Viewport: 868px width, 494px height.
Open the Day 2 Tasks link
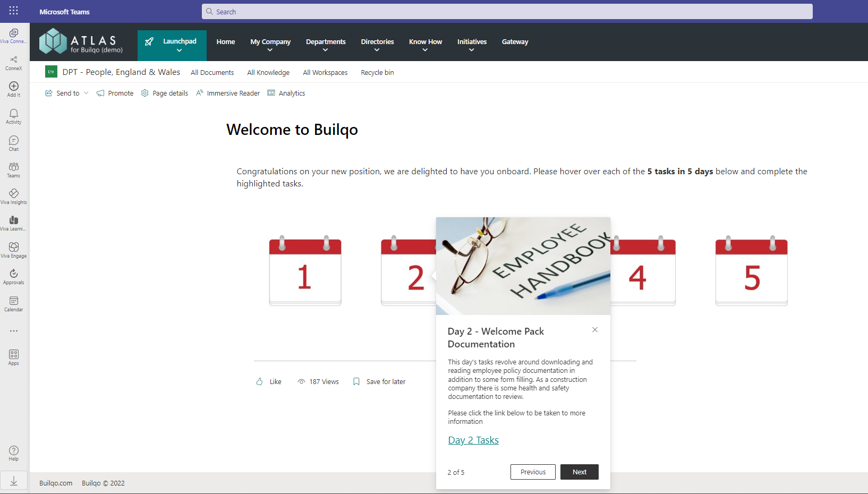(473, 440)
